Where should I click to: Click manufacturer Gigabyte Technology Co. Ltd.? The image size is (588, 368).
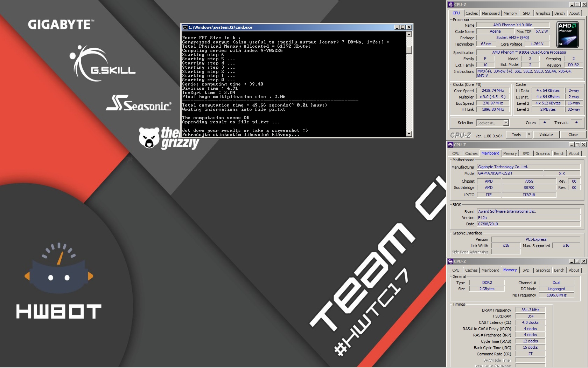pyautogui.click(x=528, y=167)
